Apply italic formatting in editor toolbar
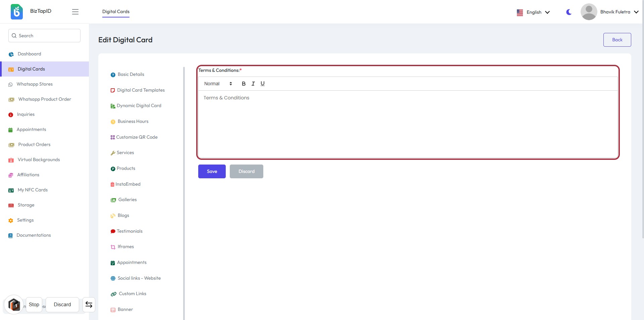This screenshot has width=644, height=320. 253,84
